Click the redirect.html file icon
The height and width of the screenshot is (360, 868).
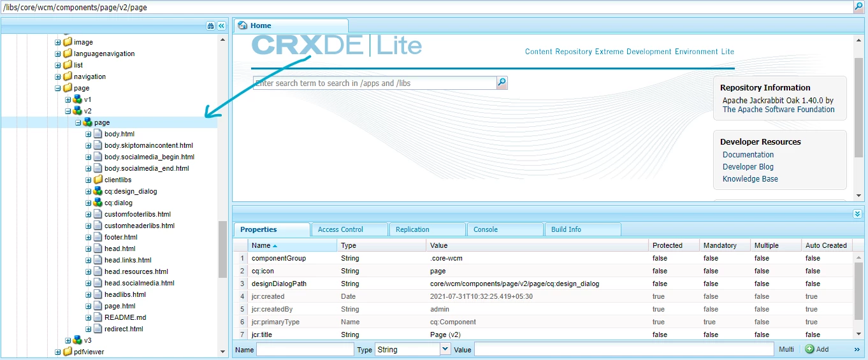98,329
